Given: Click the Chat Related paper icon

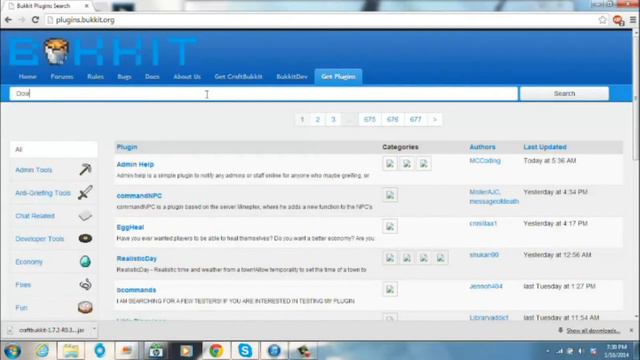Looking at the screenshot, I should coord(85,216).
